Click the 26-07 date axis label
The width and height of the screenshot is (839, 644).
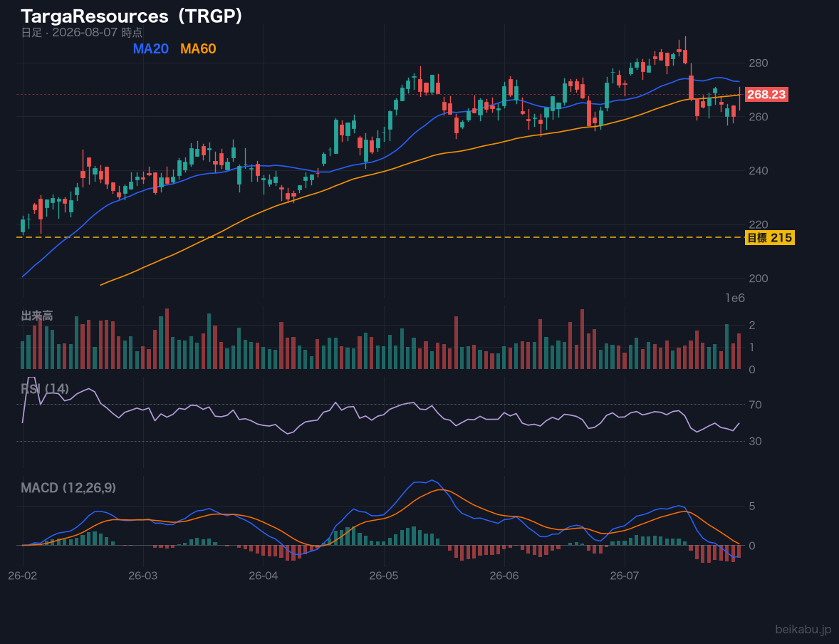625,576
